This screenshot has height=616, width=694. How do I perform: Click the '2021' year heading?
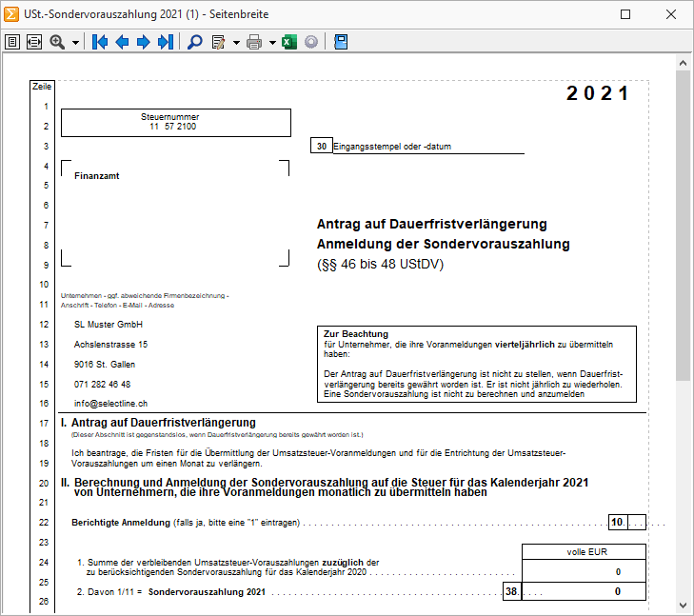coord(598,93)
